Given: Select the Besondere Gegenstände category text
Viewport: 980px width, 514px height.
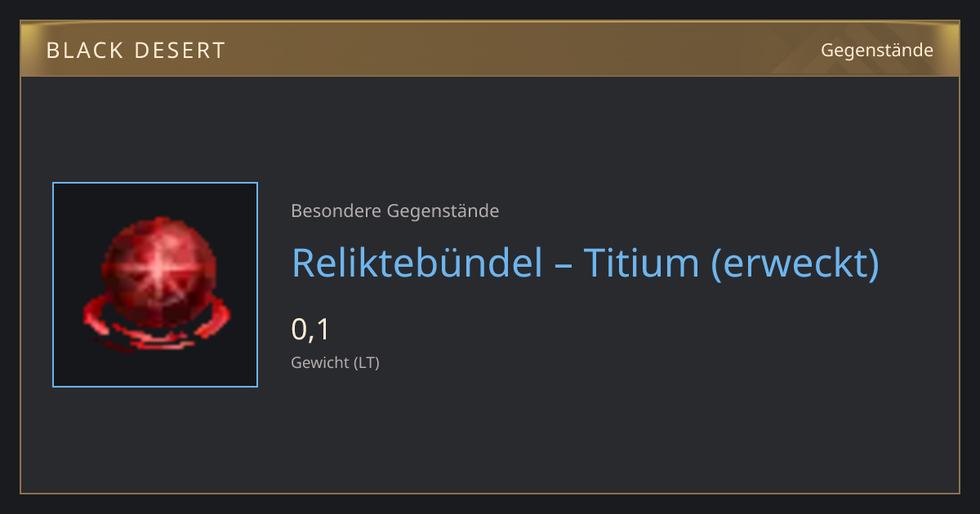Looking at the screenshot, I should pyautogui.click(x=395, y=211).
